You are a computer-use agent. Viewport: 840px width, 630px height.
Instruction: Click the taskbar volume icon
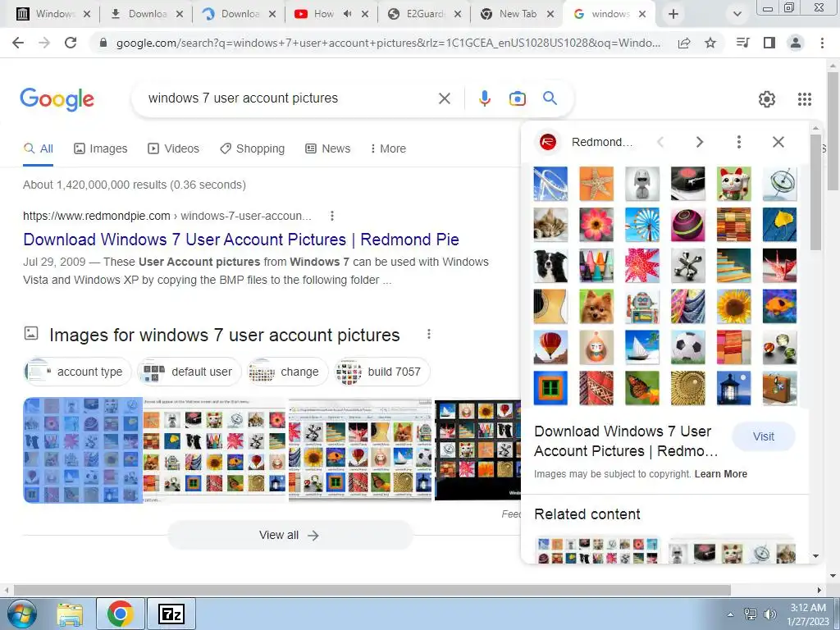click(x=769, y=614)
